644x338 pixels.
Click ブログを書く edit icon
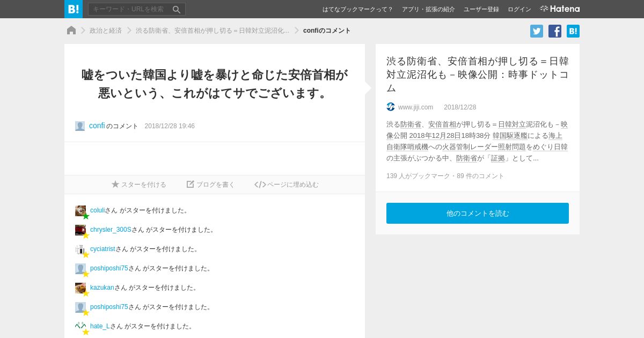[191, 184]
